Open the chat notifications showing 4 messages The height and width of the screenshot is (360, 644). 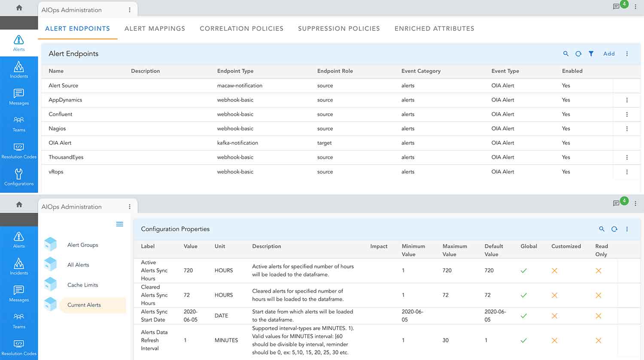pos(617,6)
